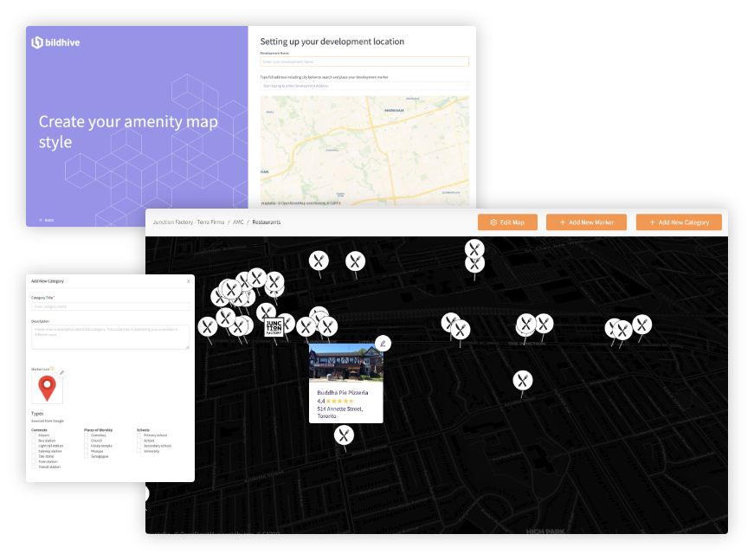Select the lone restaurant marker below the pizzeria card
754x560 pixels.
(x=344, y=435)
